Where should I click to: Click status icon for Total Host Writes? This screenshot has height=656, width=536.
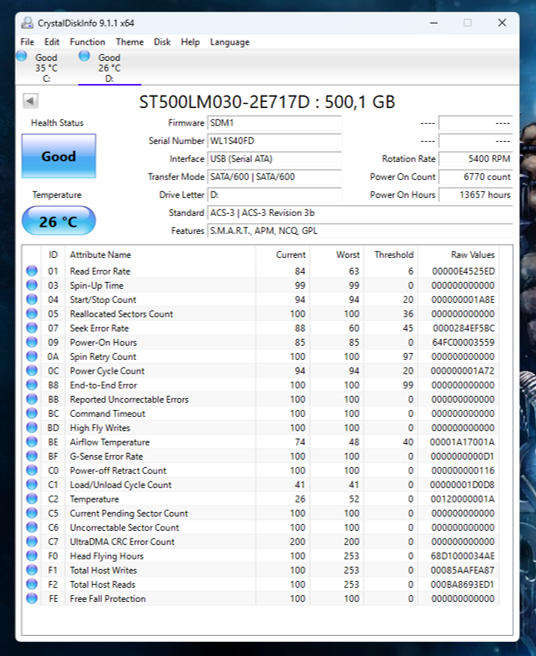tap(32, 569)
